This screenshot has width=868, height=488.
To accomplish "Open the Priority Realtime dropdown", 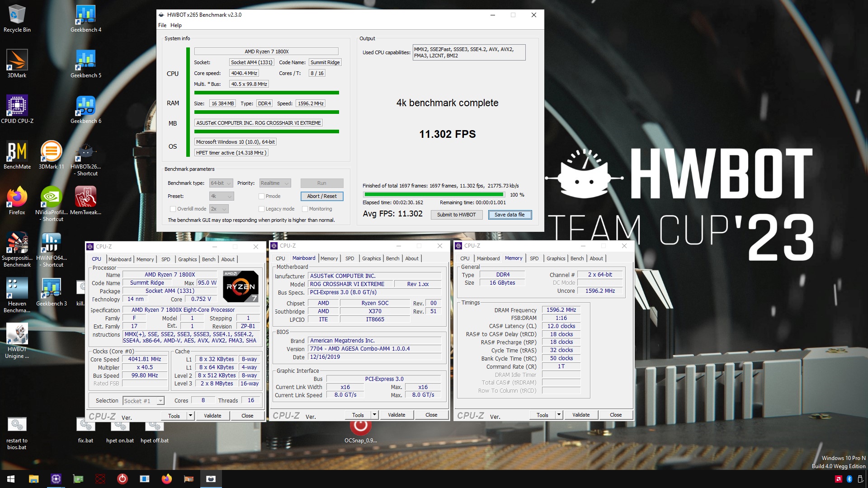I will tap(275, 183).
